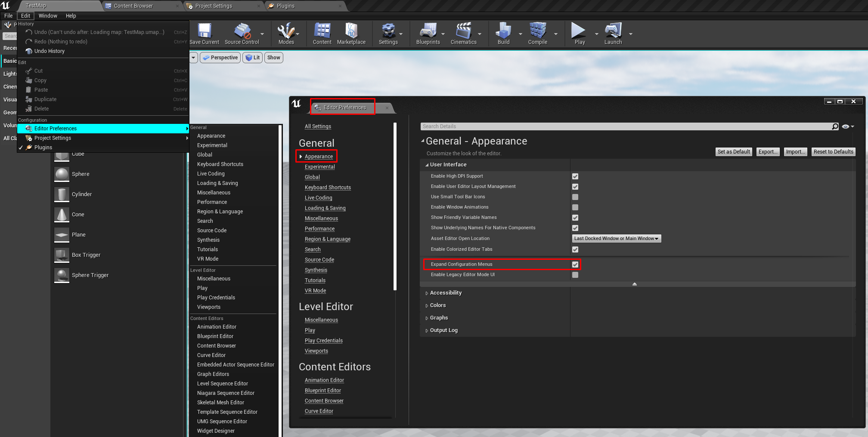The image size is (868, 437).
Task: Open the Window menu
Action: (x=48, y=16)
